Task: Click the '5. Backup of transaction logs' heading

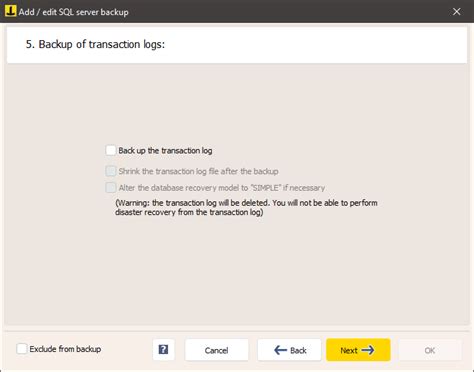Action: [95, 44]
